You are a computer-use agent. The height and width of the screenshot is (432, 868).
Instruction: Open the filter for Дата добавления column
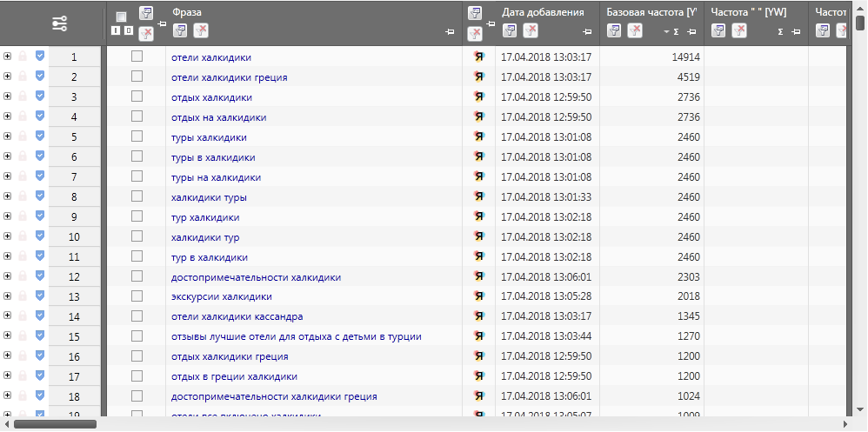(x=510, y=31)
